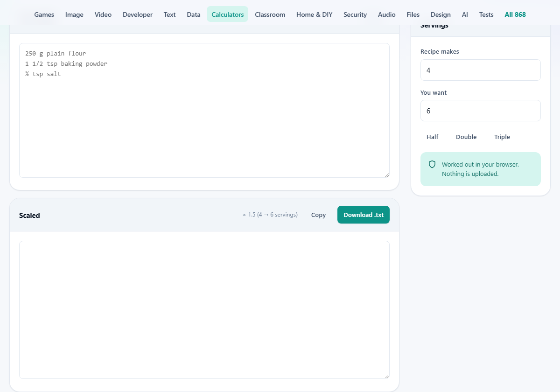Apply the Half scaling preset
Viewport: 560px width, 392px height.
click(x=433, y=137)
